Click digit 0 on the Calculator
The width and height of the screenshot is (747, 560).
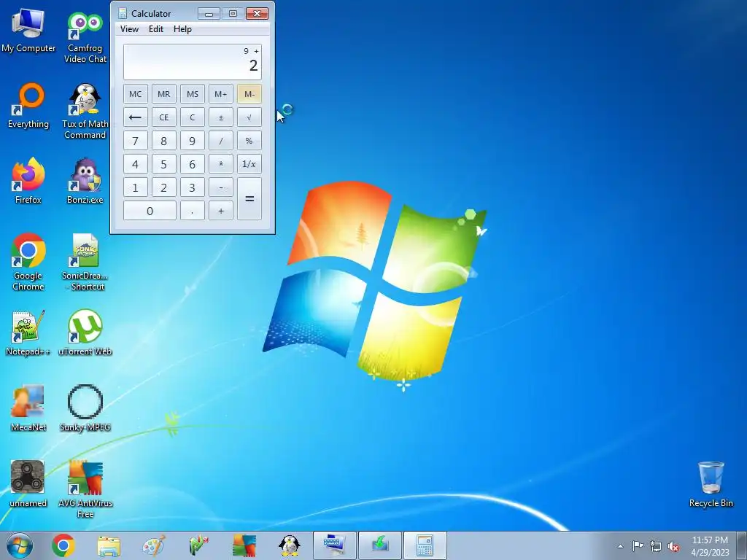pos(150,211)
